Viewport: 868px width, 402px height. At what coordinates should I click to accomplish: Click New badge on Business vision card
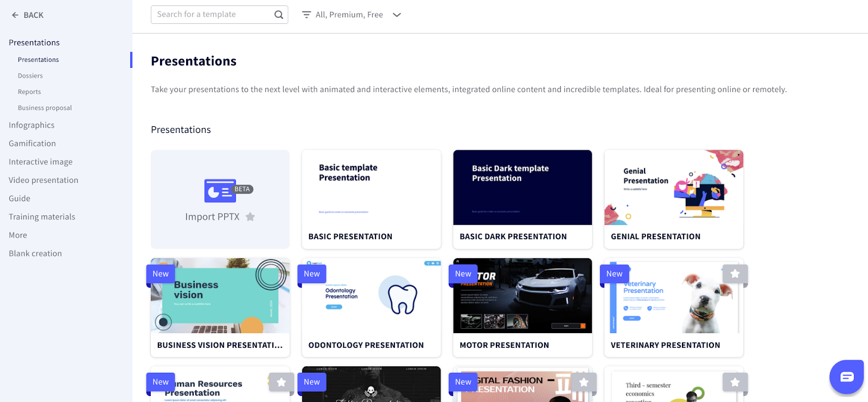[x=161, y=274]
